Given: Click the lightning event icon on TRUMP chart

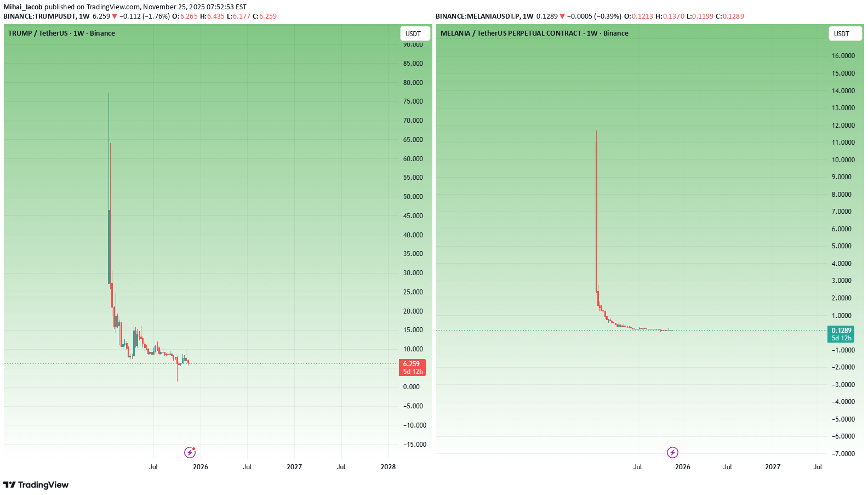Looking at the screenshot, I should click(190, 452).
